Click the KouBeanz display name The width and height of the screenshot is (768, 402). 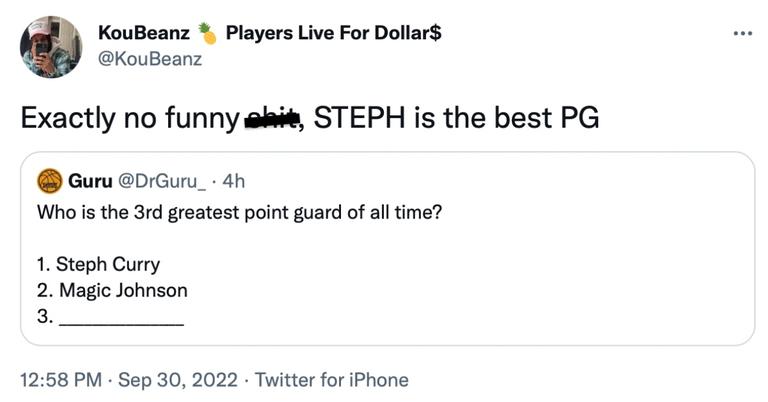pos(143,33)
